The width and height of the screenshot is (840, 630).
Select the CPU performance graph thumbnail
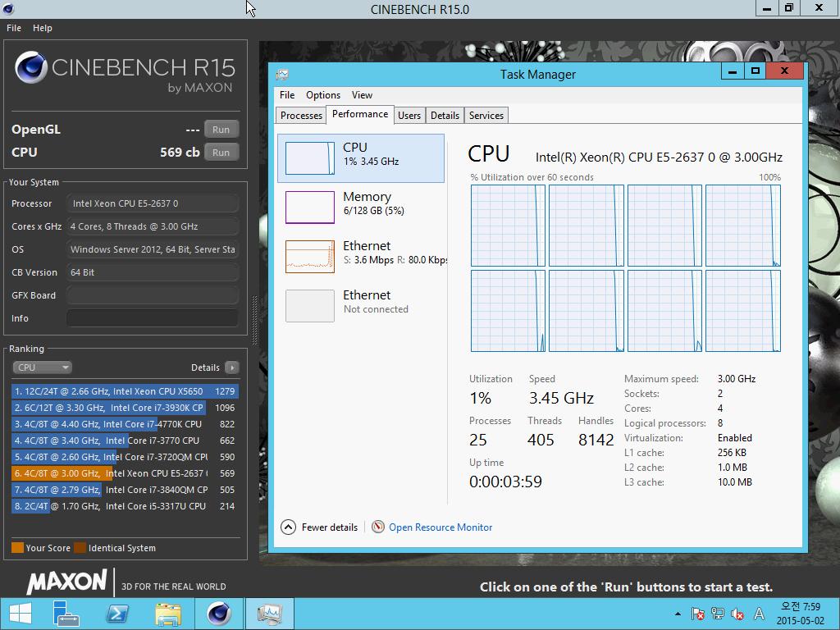tap(309, 158)
